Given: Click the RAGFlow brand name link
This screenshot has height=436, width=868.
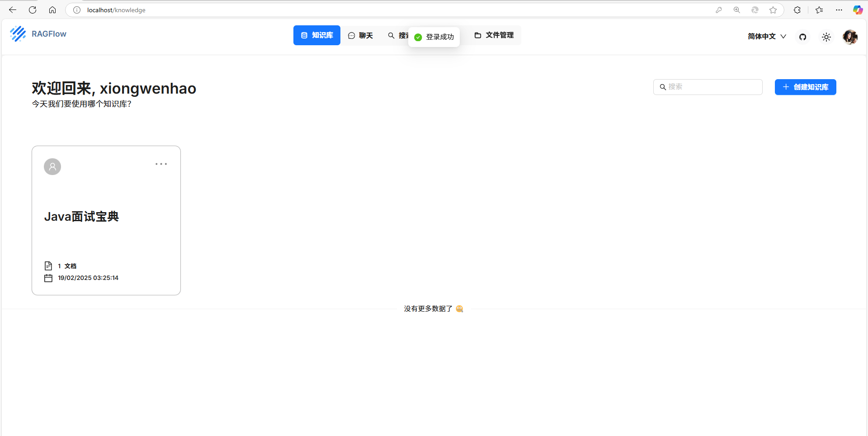Looking at the screenshot, I should [49, 34].
